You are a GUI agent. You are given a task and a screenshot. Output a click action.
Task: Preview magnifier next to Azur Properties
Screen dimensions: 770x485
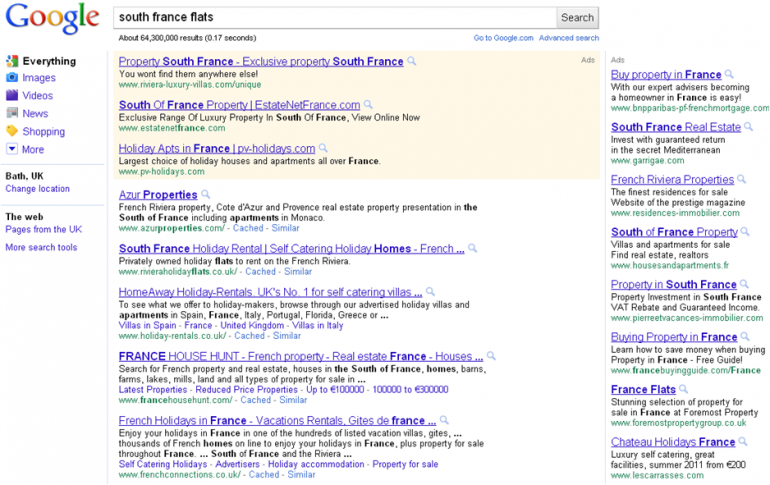[206, 194]
